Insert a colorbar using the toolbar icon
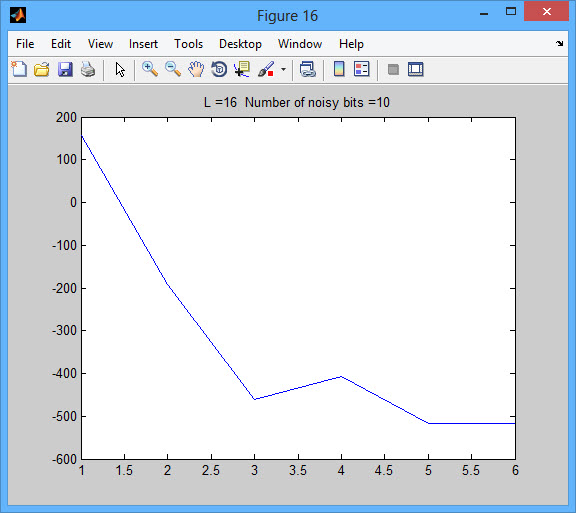Image resolution: width=576 pixels, height=513 pixels. coord(339,69)
